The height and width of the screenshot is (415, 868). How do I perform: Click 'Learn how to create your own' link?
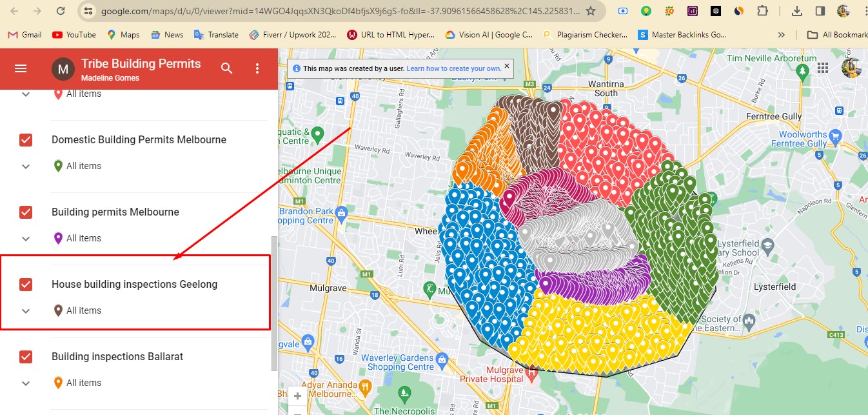pos(453,68)
